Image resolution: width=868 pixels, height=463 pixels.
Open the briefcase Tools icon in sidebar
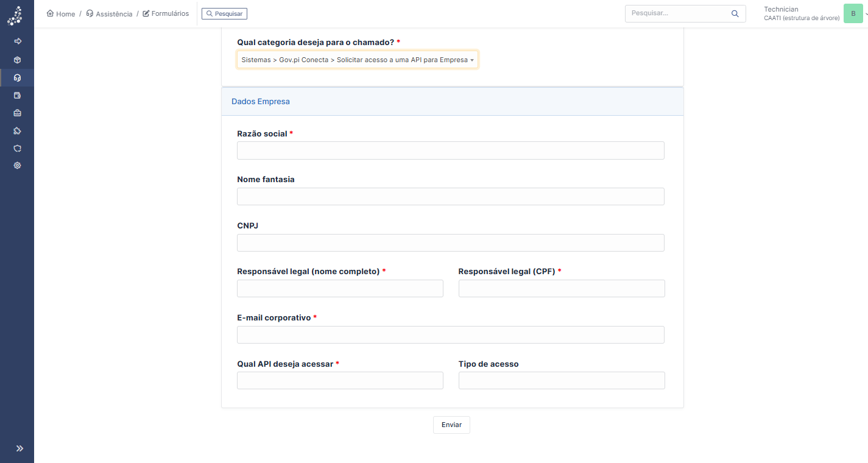[x=17, y=113]
